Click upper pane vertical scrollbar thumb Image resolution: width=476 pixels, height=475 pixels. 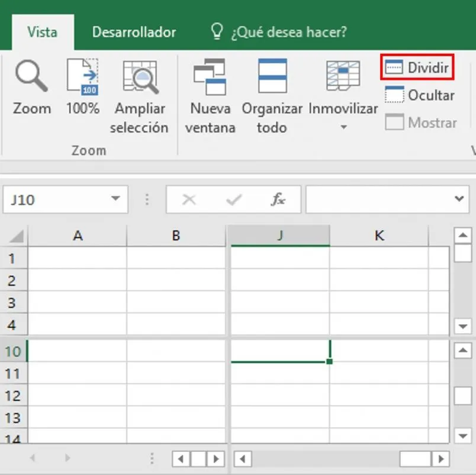(x=463, y=253)
